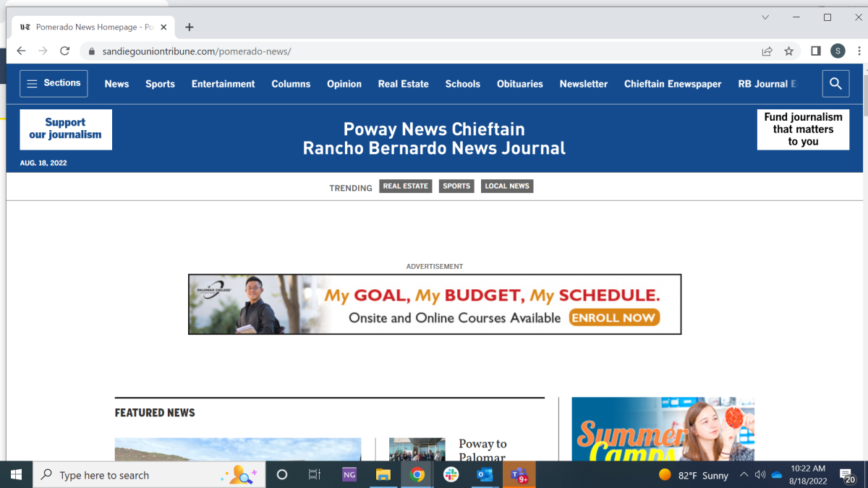Screen dimensions: 868x488
Task: Click Fund journalism that matters to you
Action: point(803,129)
